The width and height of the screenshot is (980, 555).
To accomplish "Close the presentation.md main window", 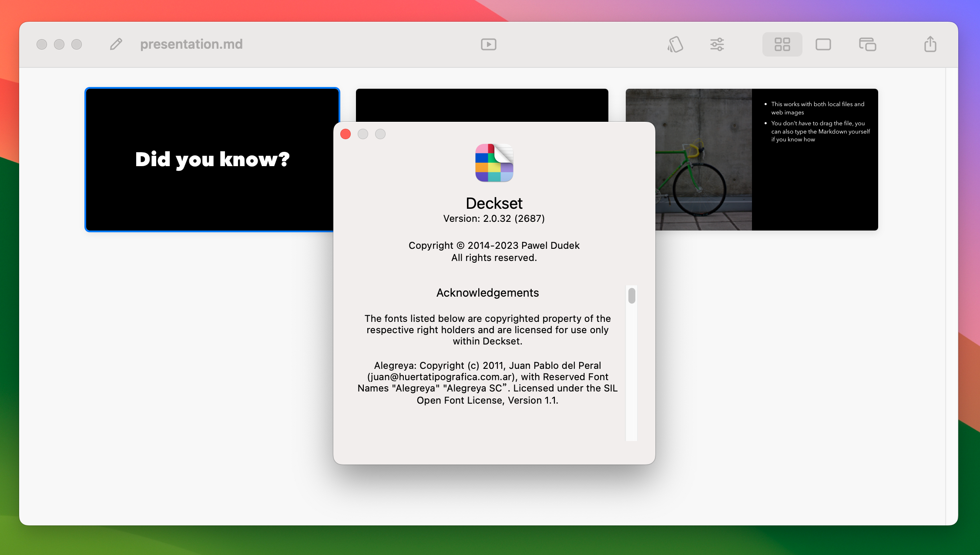I will tap(42, 44).
